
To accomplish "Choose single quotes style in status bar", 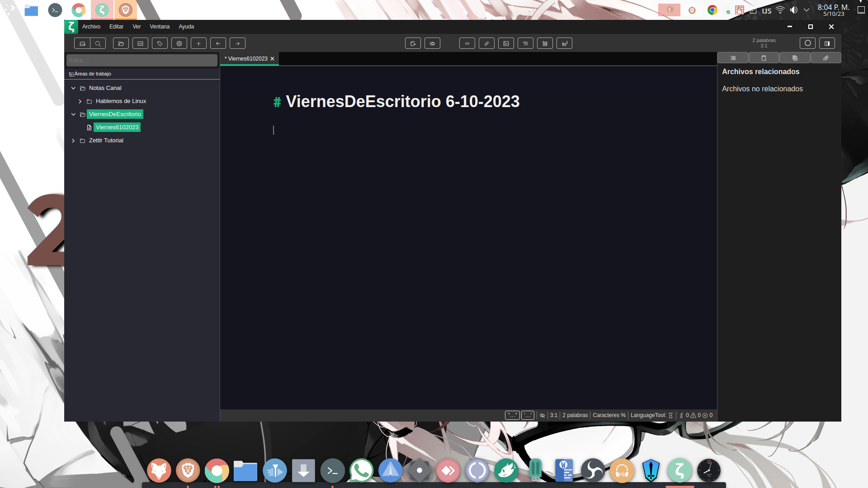I will coord(528,415).
